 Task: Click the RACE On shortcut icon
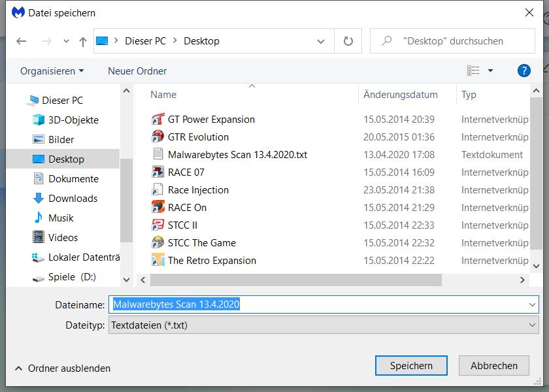pos(158,207)
